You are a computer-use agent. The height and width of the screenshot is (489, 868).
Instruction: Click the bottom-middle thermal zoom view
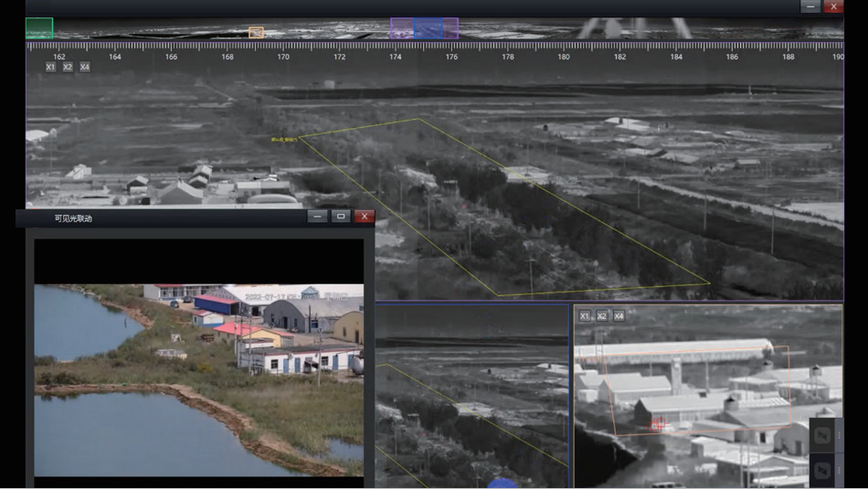[x=472, y=396]
